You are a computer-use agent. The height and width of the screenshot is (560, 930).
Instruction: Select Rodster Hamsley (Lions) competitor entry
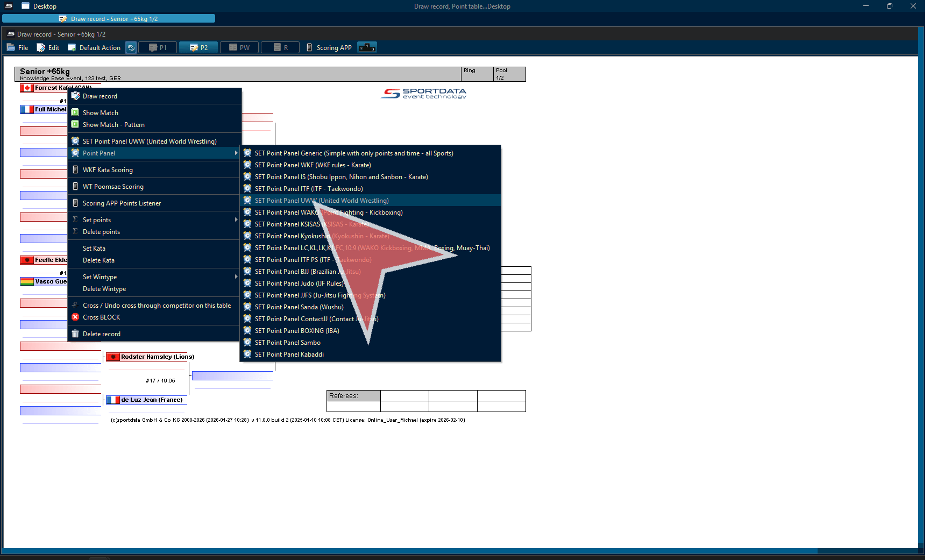157,357
